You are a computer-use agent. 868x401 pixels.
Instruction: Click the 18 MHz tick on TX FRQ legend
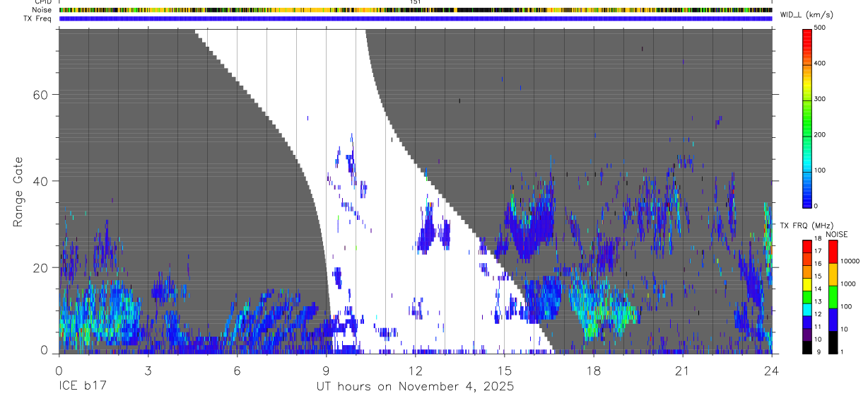click(x=817, y=239)
